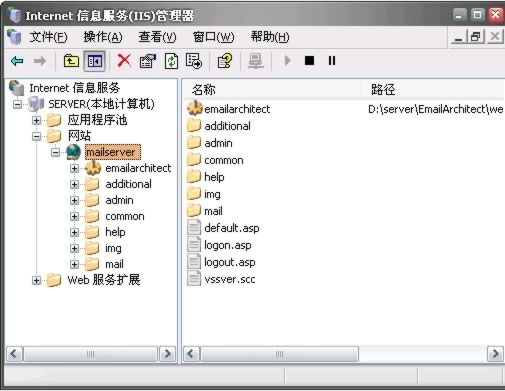This screenshot has height=391, width=505.
Task: Expand img folder in the tree
Action: point(74,248)
